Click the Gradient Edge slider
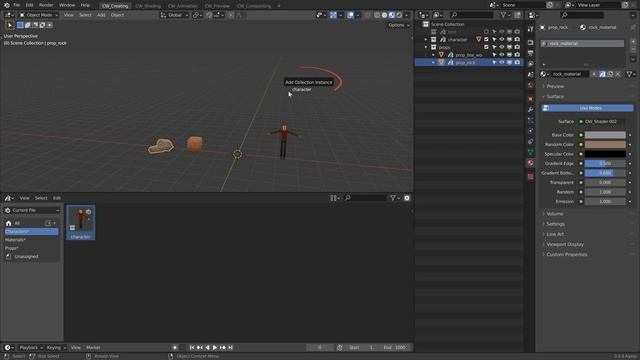Viewport: 640px width, 360px height. 605,163
